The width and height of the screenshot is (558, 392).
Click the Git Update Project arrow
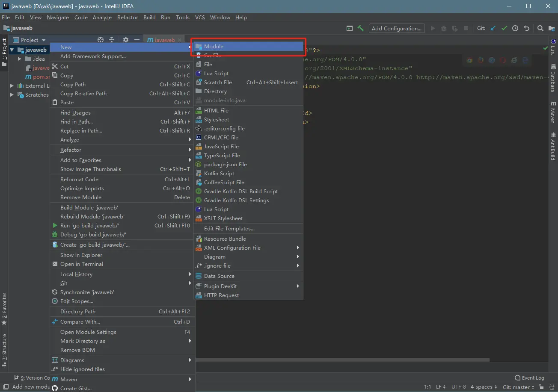click(493, 28)
